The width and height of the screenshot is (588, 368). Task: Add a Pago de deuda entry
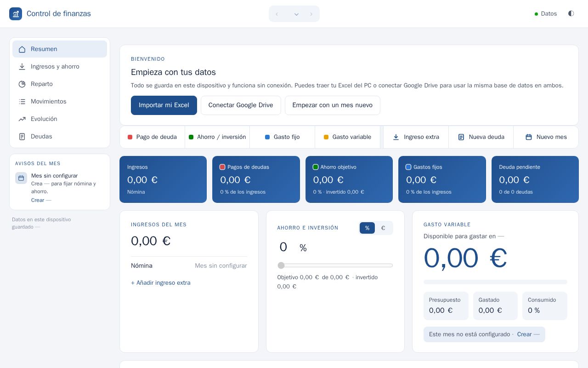[153, 137]
